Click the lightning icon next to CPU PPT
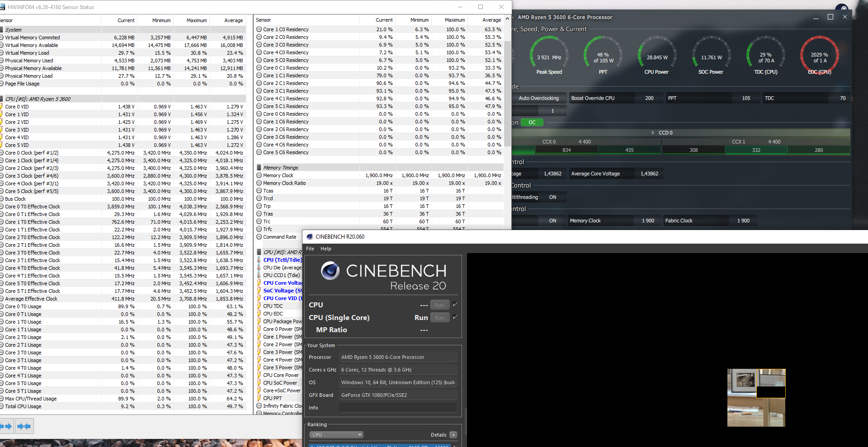868x447 pixels. point(259,398)
